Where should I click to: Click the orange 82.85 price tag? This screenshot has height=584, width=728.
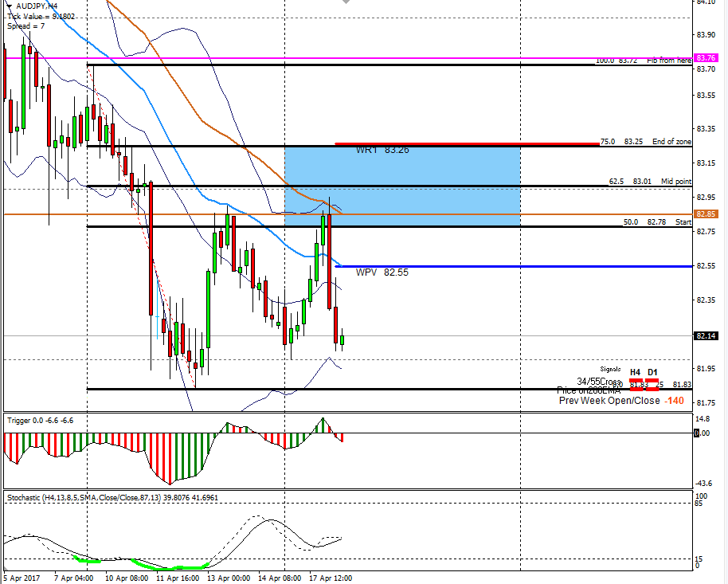pyautogui.click(x=705, y=214)
